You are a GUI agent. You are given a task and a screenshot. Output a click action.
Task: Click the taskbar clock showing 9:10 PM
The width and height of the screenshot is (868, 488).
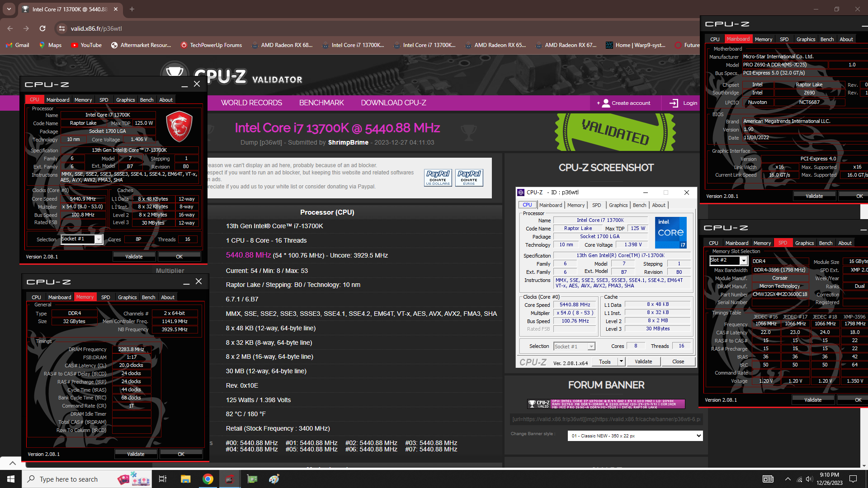point(829,479)
